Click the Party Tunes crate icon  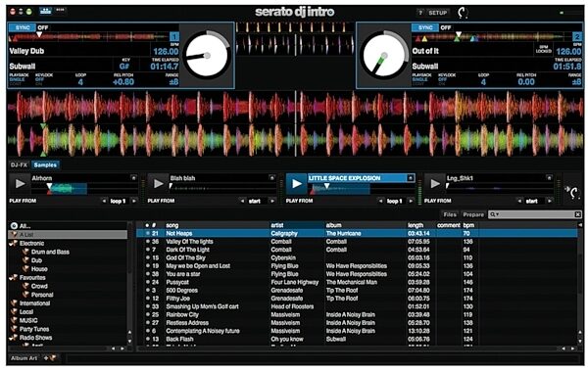(x=15, y=329)
